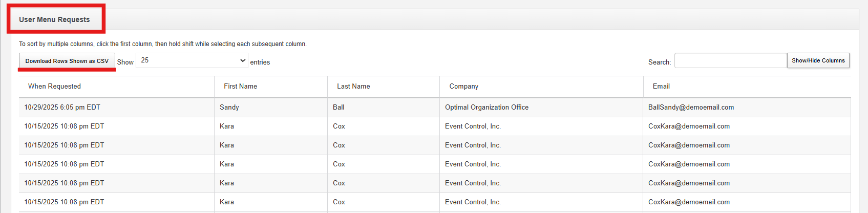868x213 pixels.
Task: Click the BallSandy@demoemail.com email cell
Action: pyautogui.click(x=691, y=108)
